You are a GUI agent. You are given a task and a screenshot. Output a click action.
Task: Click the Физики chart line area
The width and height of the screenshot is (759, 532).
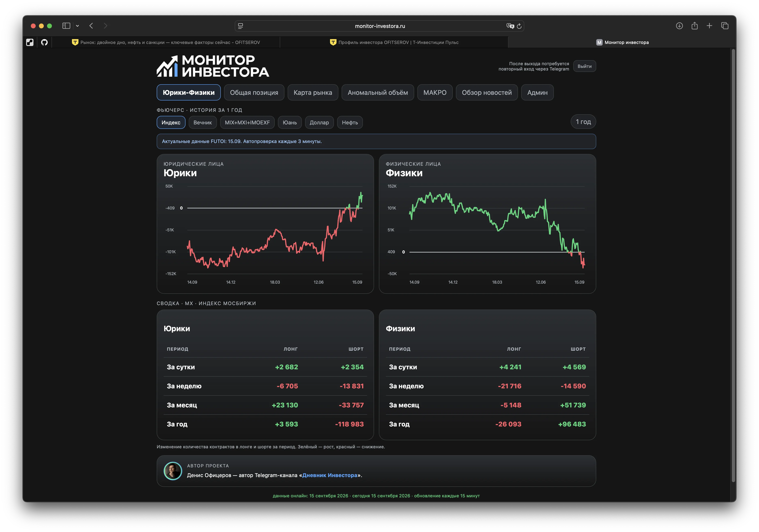pyautogui.click(x=497, y=230)
